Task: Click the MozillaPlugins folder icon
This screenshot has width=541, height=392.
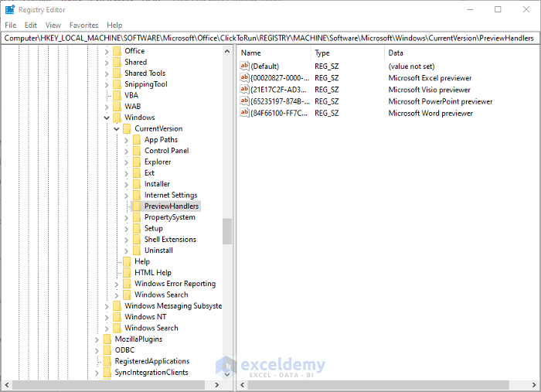Action: pos(107,339)
